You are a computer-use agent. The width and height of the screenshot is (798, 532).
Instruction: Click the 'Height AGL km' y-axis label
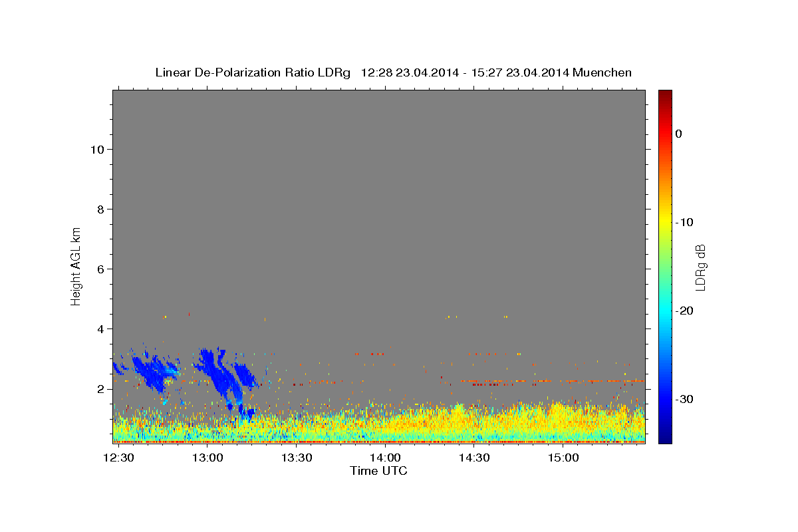coord(76,265)
